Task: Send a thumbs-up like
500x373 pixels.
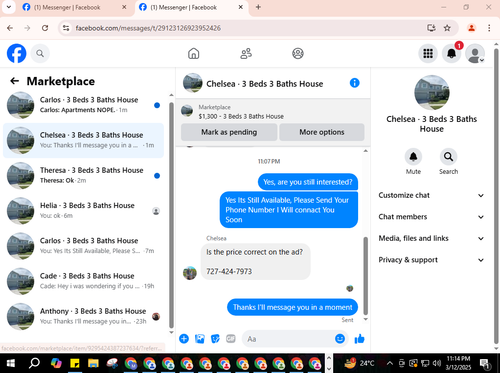Action: click(x=359, y=339)
